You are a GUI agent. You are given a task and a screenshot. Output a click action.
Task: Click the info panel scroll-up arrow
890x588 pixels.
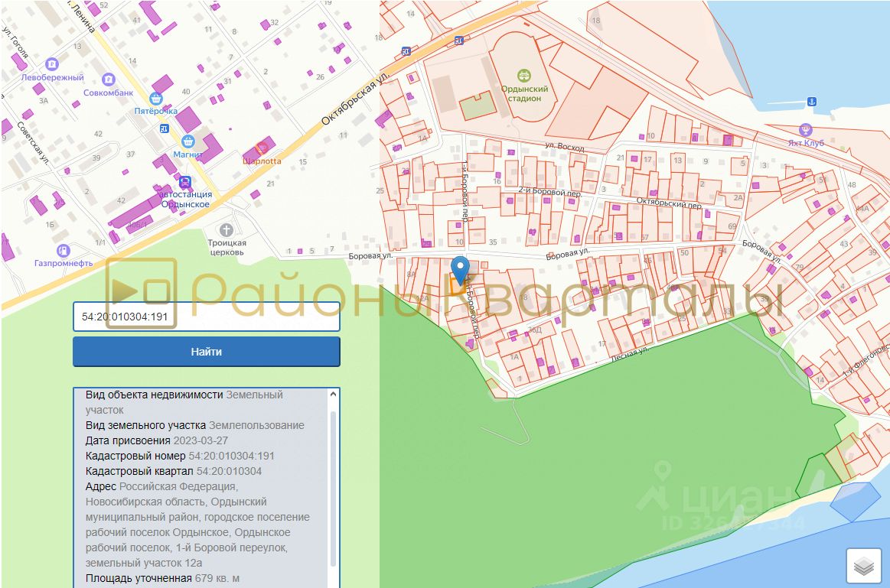click(x=333, y=395)
